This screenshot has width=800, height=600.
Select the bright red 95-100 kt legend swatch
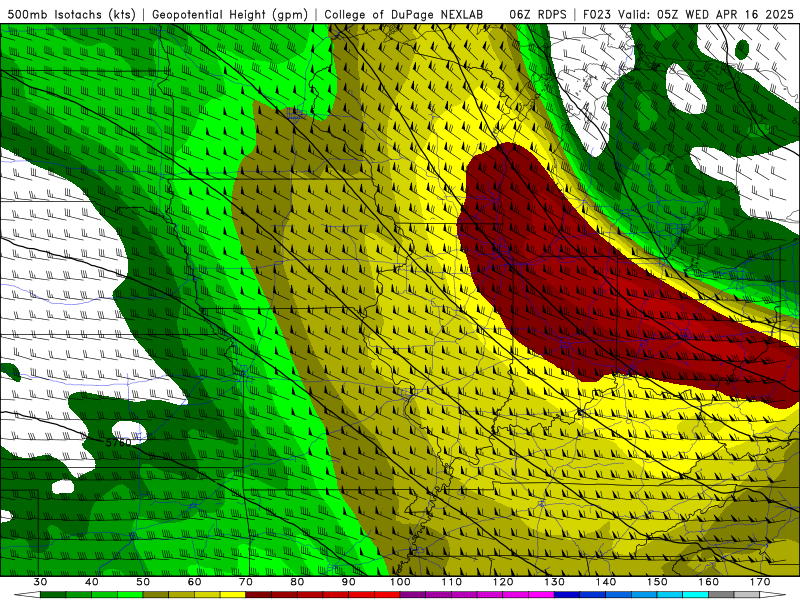(x=387, y=594)
